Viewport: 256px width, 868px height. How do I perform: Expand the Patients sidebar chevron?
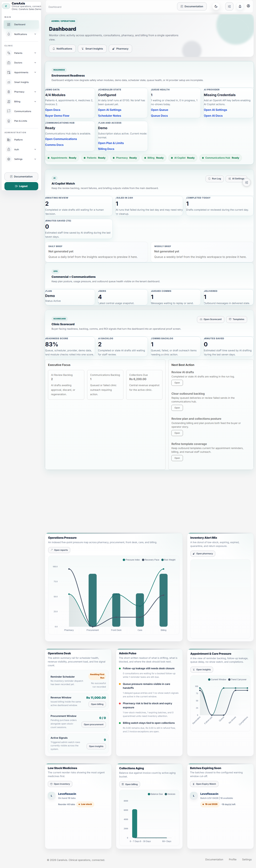35,53
